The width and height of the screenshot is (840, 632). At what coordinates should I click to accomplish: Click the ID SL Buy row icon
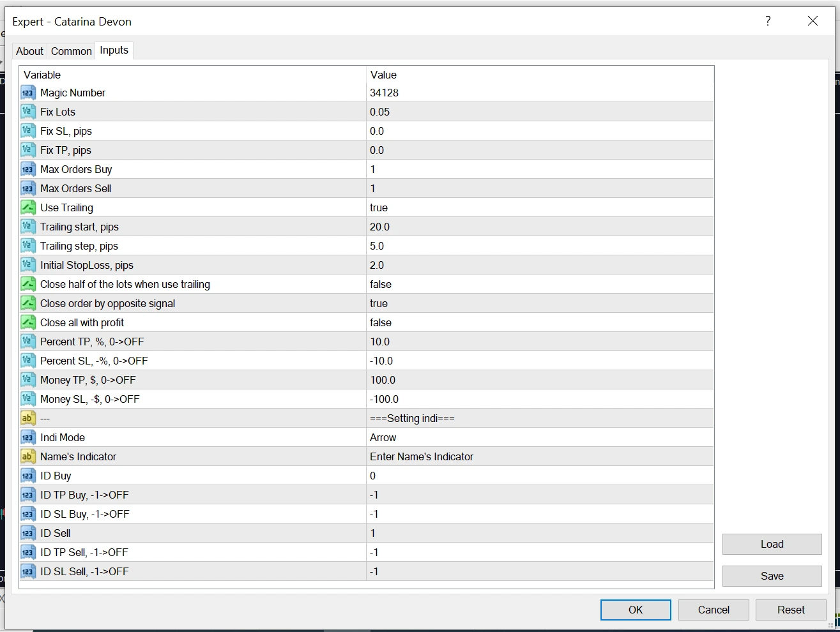tap(27, 514)
